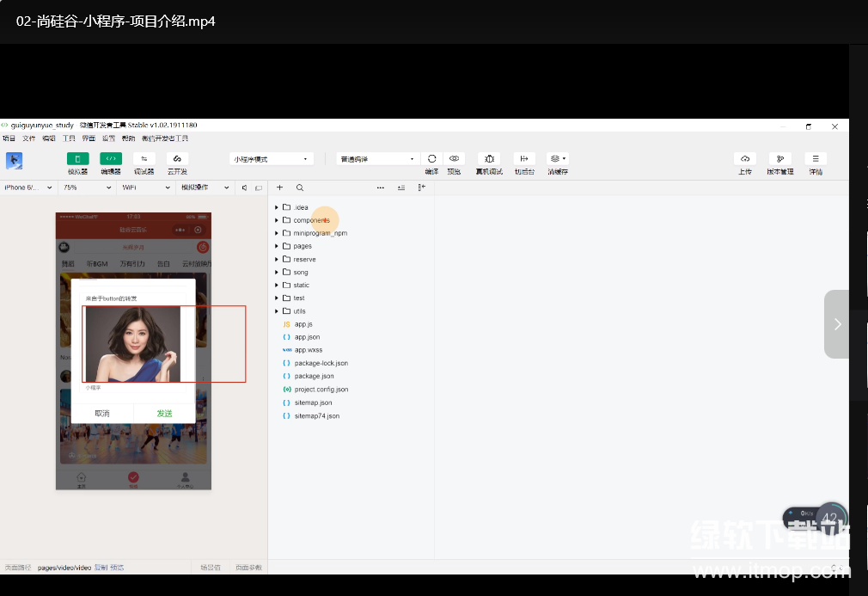Open 云开发 cloud development
The image size is (868, 596).
click(x=177, y=159)
